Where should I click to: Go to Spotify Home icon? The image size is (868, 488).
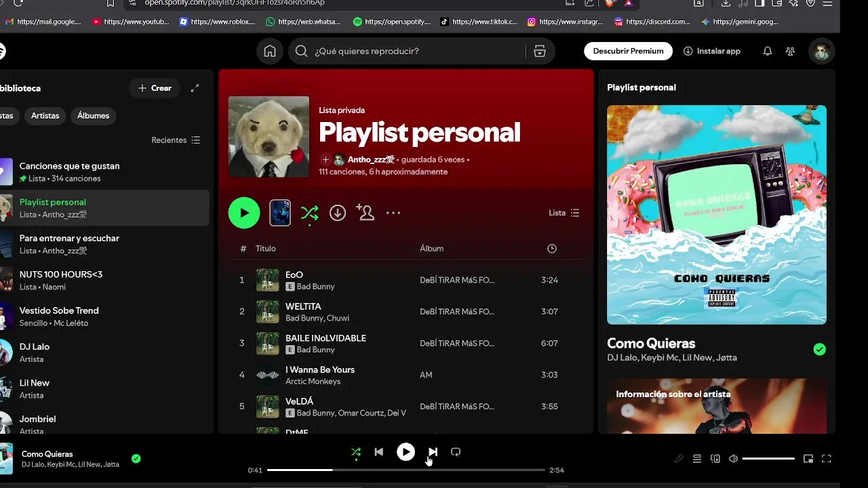click(270, 52)
